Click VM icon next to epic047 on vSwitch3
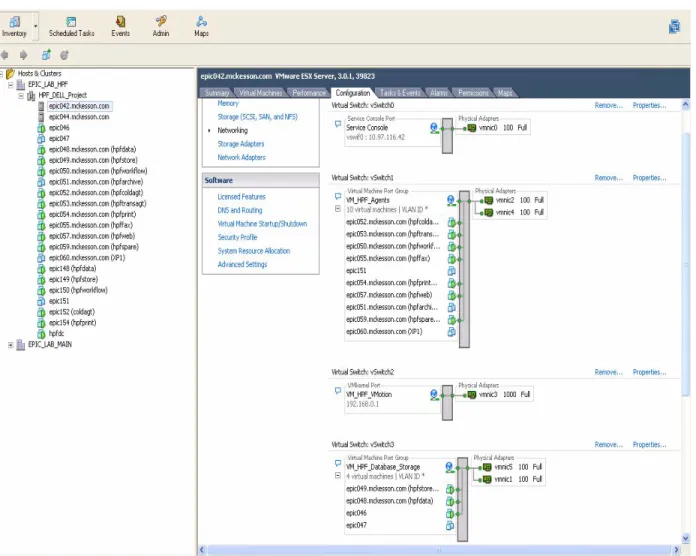Image resolution: width=696 pixels, height=556 pixels. pyautogui.click(x=450, y=525)
